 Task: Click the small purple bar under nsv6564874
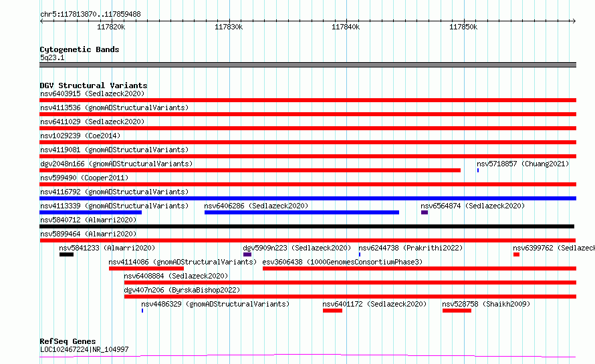[425, 212]
